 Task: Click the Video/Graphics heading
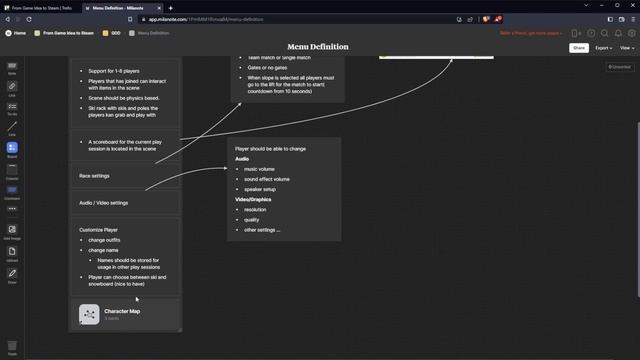[253, 200]
